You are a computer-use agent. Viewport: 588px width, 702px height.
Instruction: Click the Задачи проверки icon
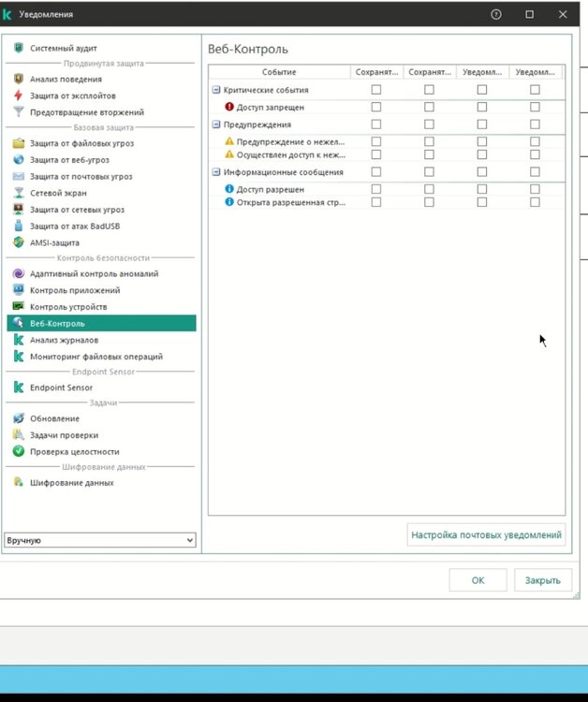tap(19, 434)
